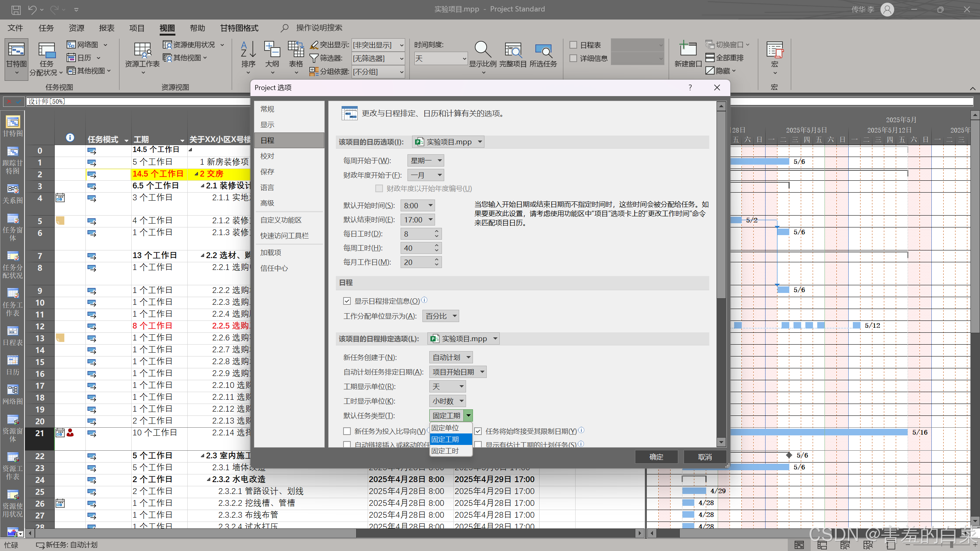Click the 确定 button
980x551 pixels.
coord(656,457)
